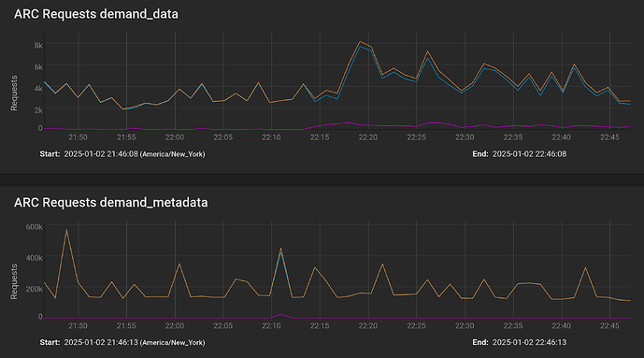Click the 22:40 tick on demand_metadata chart
Image resolution: width=644 pixels, height=358 pixels.
[x=561, y=325]
